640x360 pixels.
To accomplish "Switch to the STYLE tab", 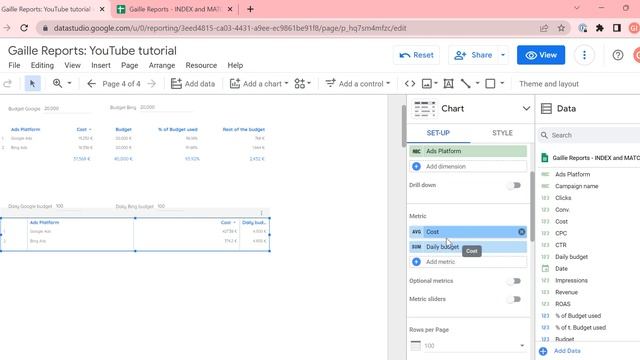I will pyautogui.click(x=502, y=133).
